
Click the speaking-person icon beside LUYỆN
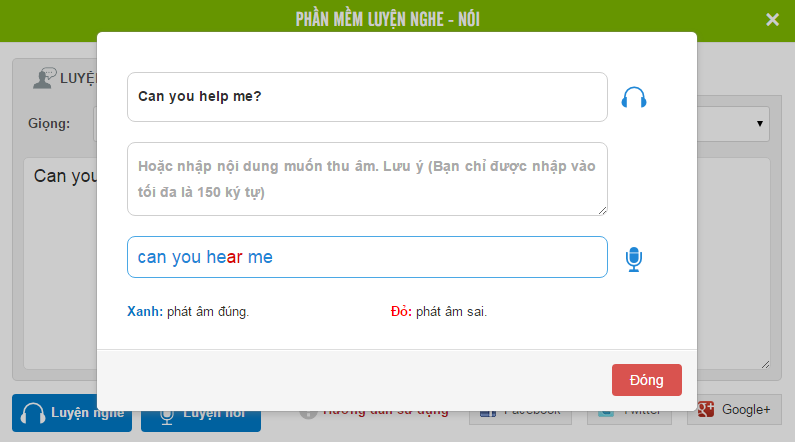(45, 78)
